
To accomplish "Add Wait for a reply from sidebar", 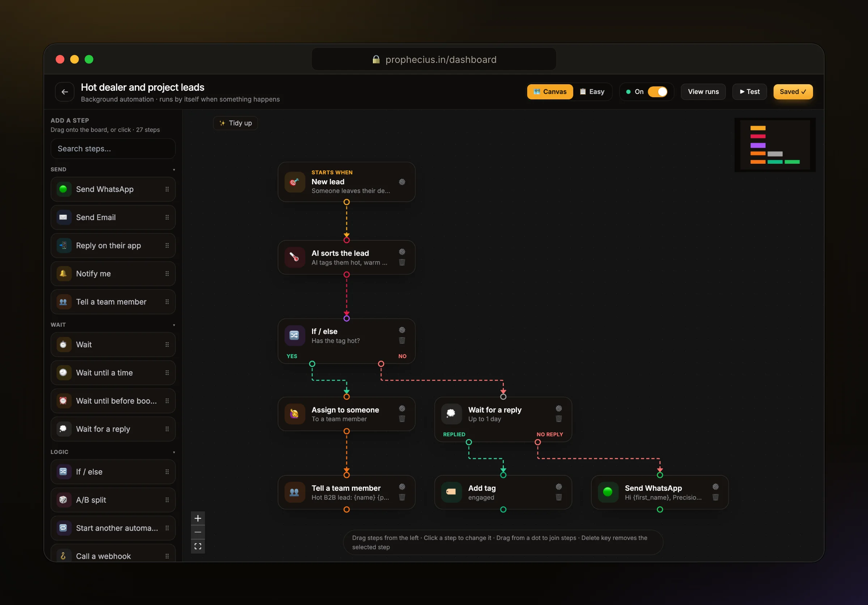I will (x=113, y=429).
